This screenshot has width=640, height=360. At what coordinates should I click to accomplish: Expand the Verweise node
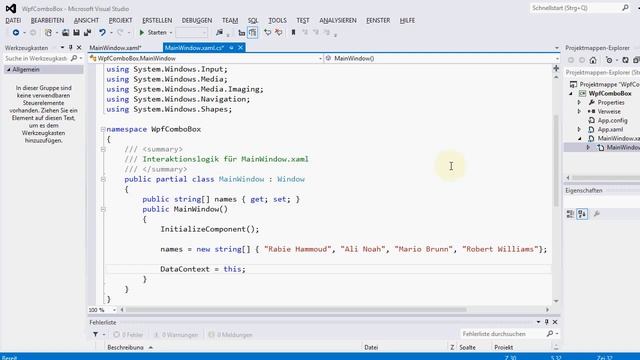[x=579, y=111]
